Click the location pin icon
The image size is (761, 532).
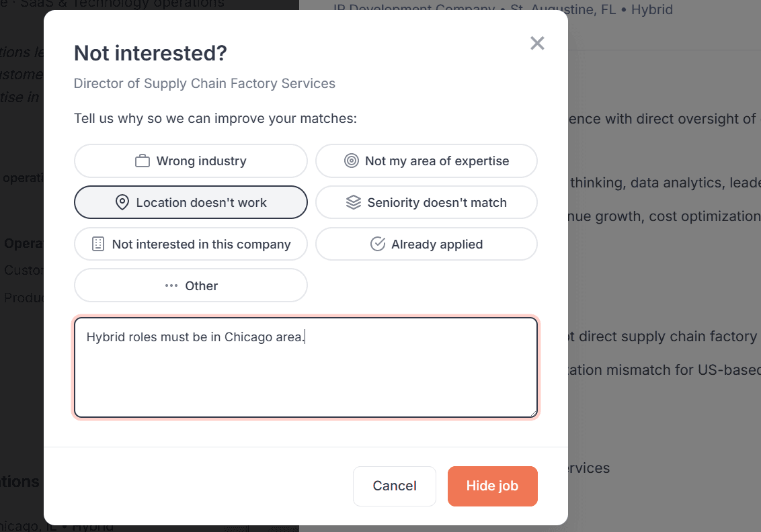coord(122,203)
